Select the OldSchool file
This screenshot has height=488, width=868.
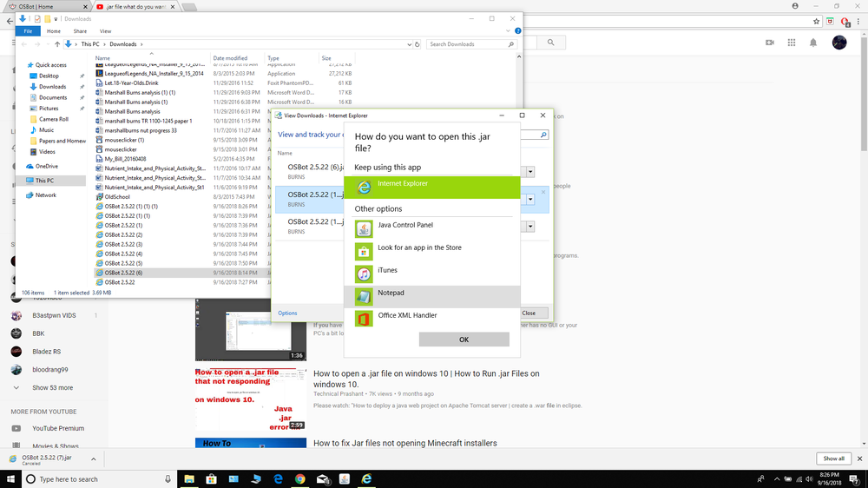coord(117,196)
